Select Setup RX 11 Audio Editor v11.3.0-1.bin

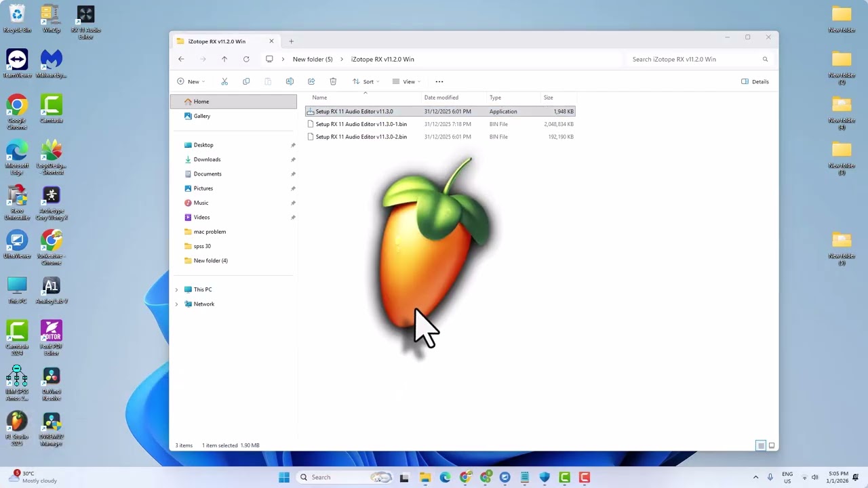440,124
